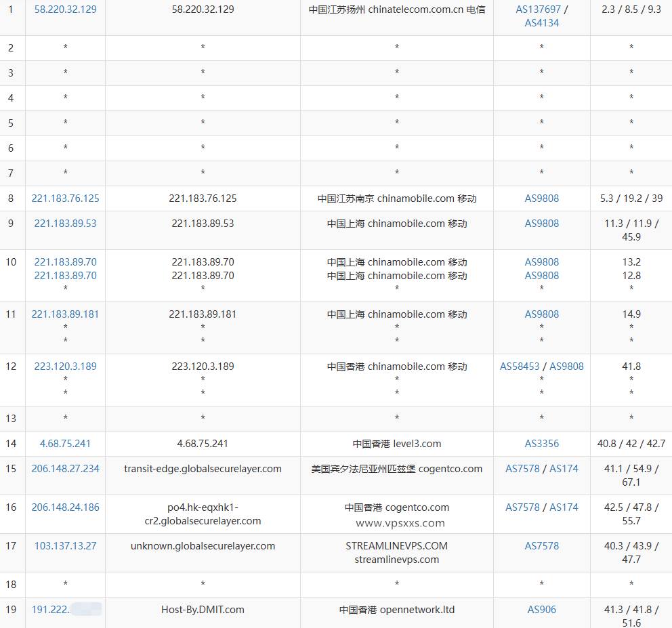Click the Host-By.DMIT.com hostname text
672x628 pixels.
pyautogui.click(x=203, y=610)
